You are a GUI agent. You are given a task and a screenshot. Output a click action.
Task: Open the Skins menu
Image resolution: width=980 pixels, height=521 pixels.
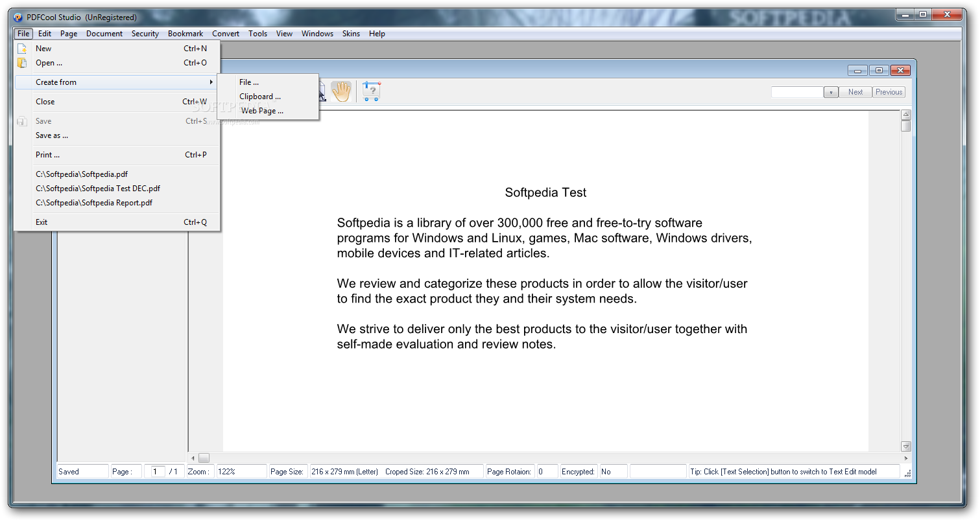tap(351, 34)
